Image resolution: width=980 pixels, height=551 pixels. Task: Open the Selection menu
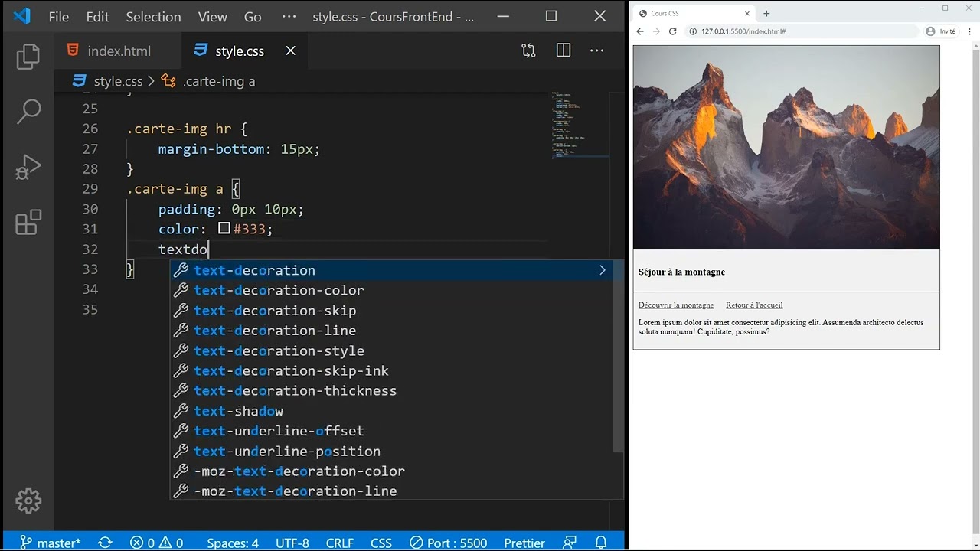(153, 17)
